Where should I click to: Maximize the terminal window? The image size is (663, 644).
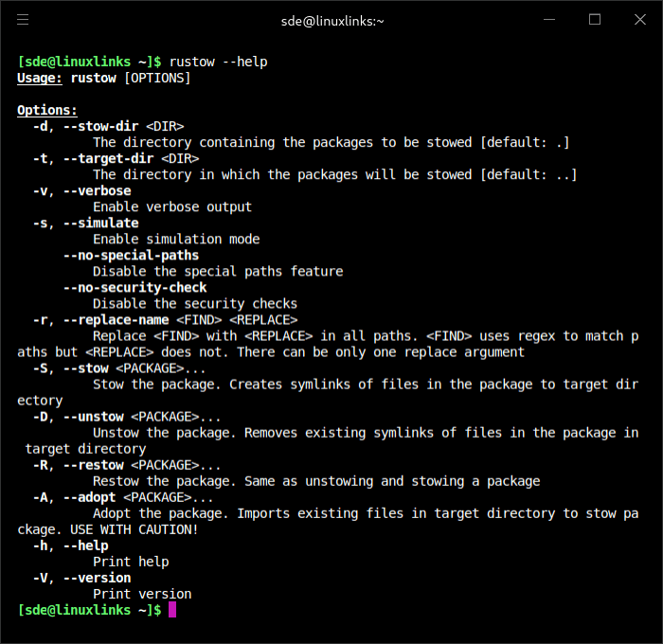pos(595,19)
